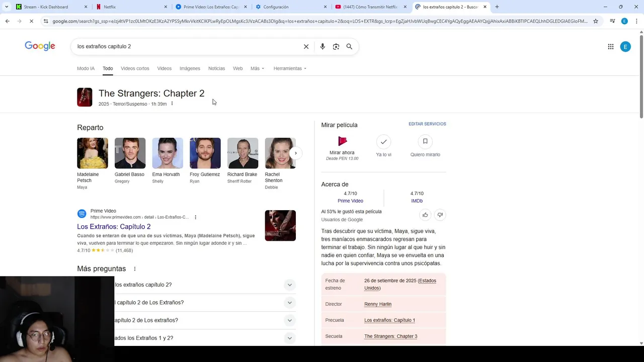Image resolution: width=644 pixels, height=362 pixels.
Task: Open the Herramientas dropdown
Action: coord(290,68)
